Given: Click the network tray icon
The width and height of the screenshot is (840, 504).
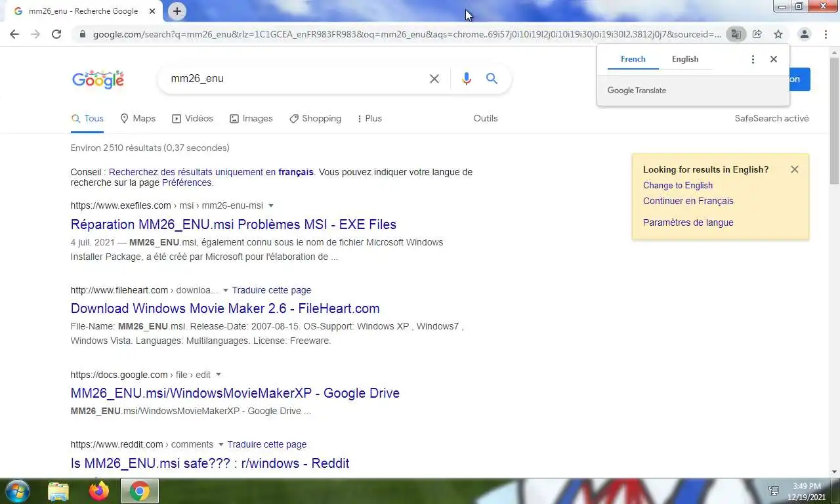Looking at the screenshot, I should (x=774, y=491).
